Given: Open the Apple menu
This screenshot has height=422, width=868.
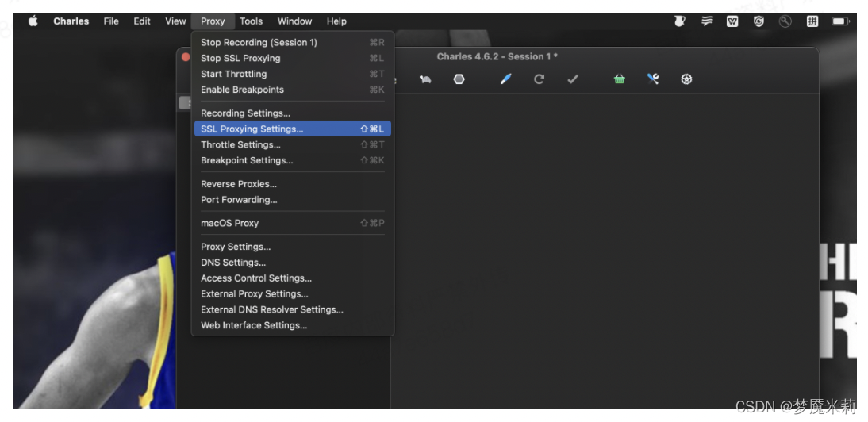Looking at the screenshot, I should 33,21.
